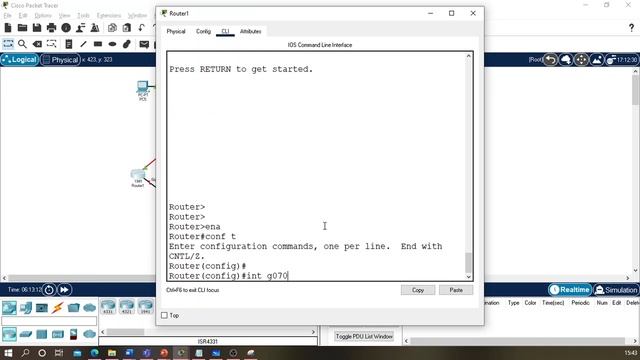Click the Paste button in CLI window

456,290
